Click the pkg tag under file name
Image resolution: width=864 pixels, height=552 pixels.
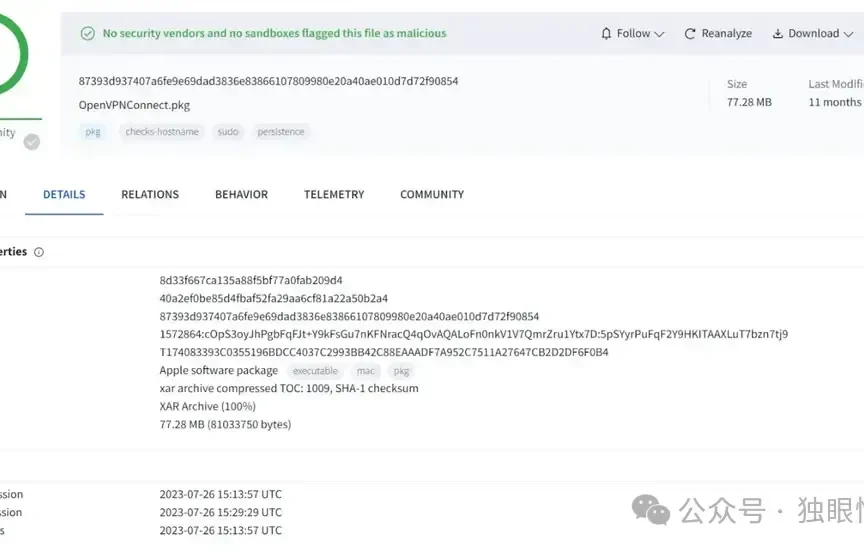(x=93, y=132)
